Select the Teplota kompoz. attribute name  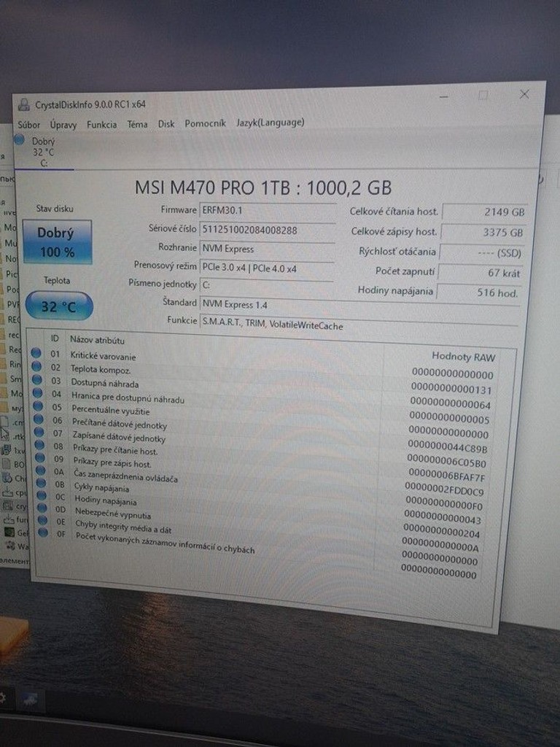[101, 369]
